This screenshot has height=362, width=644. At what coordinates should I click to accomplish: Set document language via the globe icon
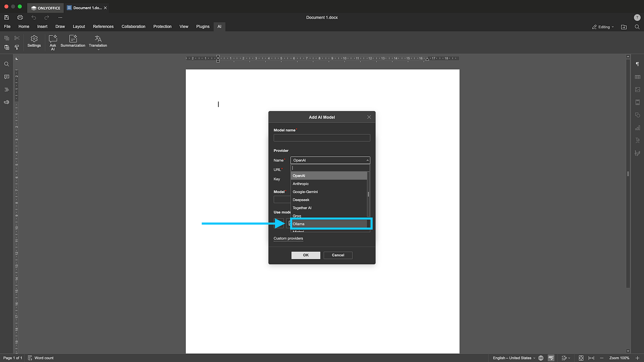tap(541, 358)
